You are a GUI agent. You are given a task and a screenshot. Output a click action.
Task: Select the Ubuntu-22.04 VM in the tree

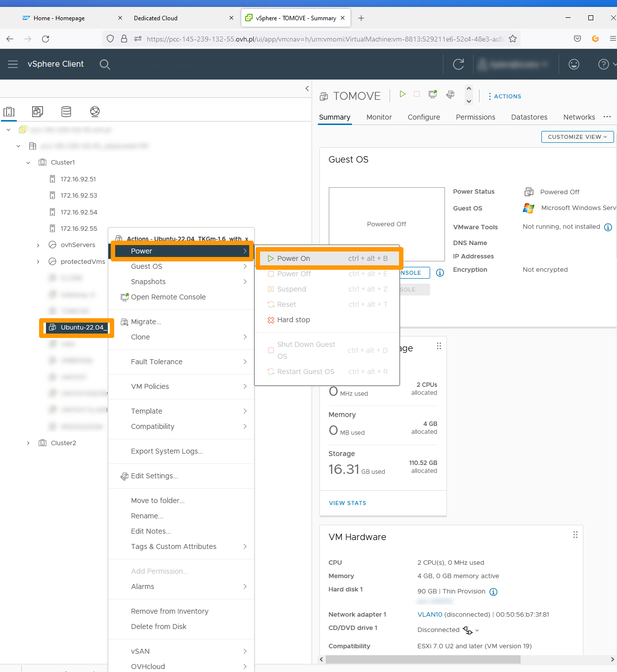78,328
